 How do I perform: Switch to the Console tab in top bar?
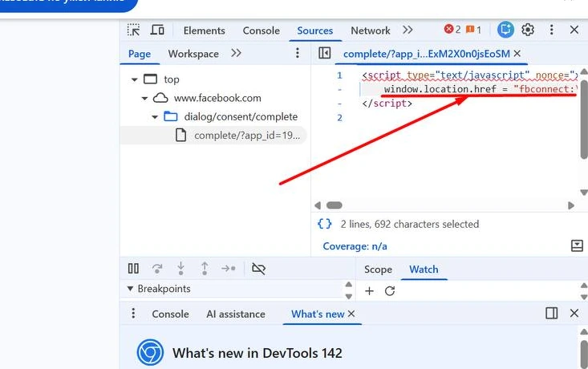coord(261,30)
